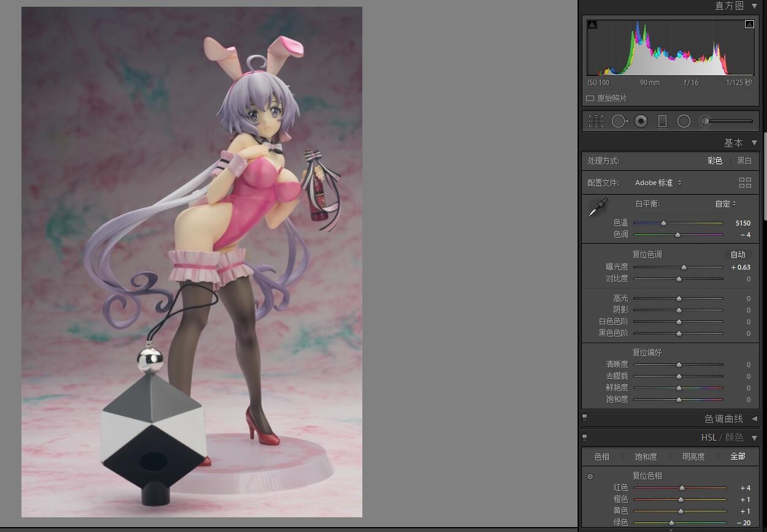Enable the 原始照片 checkbox
Viewport: 767px width, 532px height.
(x=590, y=99)
